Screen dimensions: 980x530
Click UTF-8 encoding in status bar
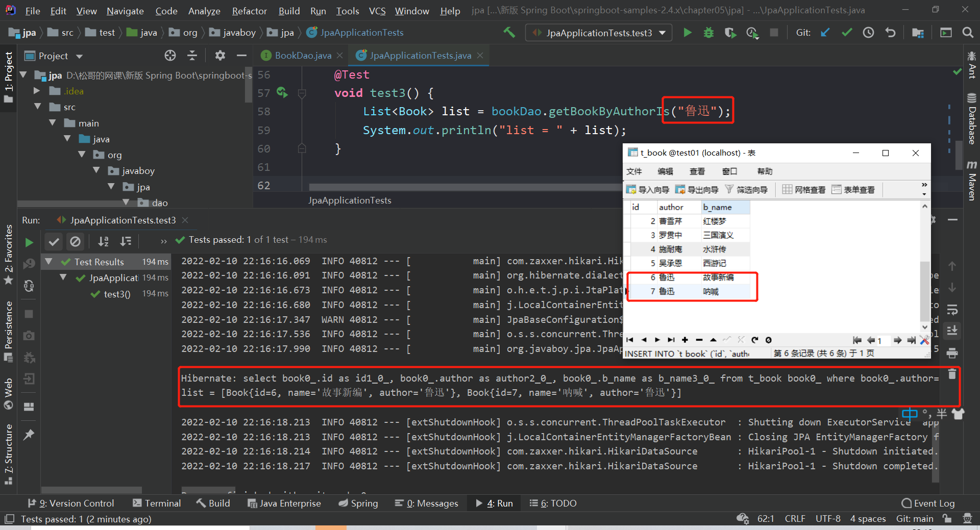[x=828, y=519]
